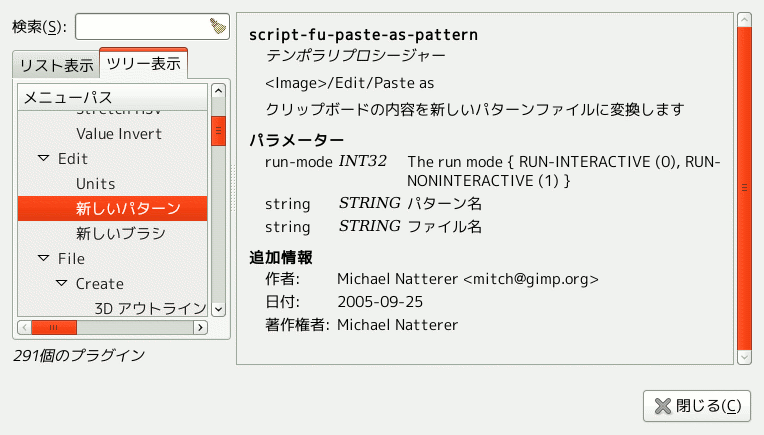
Task: Collapse the Edit tree node triangle
Action: [x=43, y=159]
